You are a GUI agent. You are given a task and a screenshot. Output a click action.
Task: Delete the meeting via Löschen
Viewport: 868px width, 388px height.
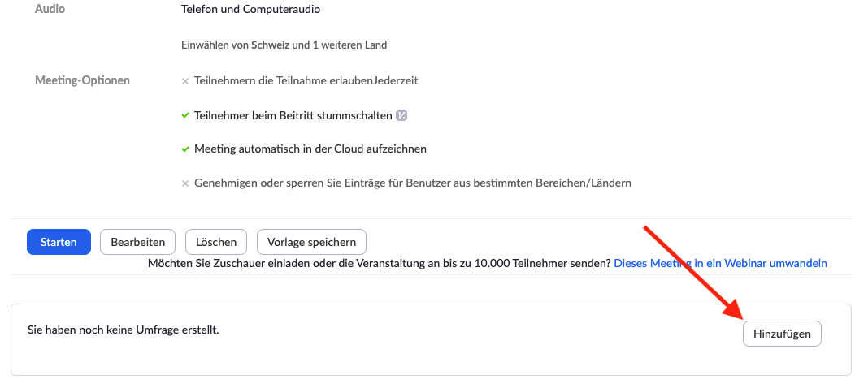click(215, 242)
